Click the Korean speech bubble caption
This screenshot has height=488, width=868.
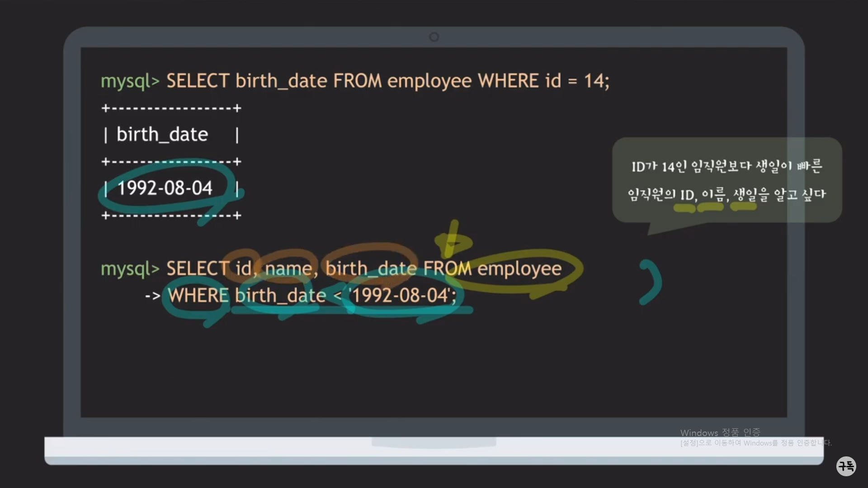point(726,180)
